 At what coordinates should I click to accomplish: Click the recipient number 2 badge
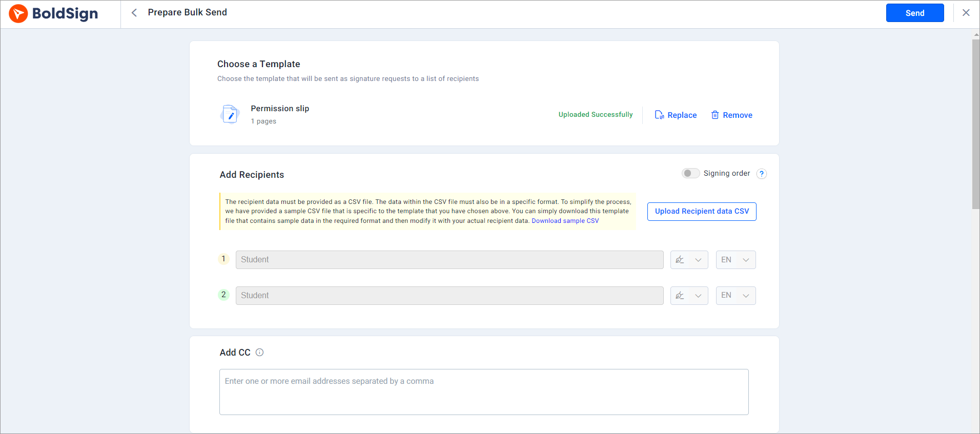(223, 295)
